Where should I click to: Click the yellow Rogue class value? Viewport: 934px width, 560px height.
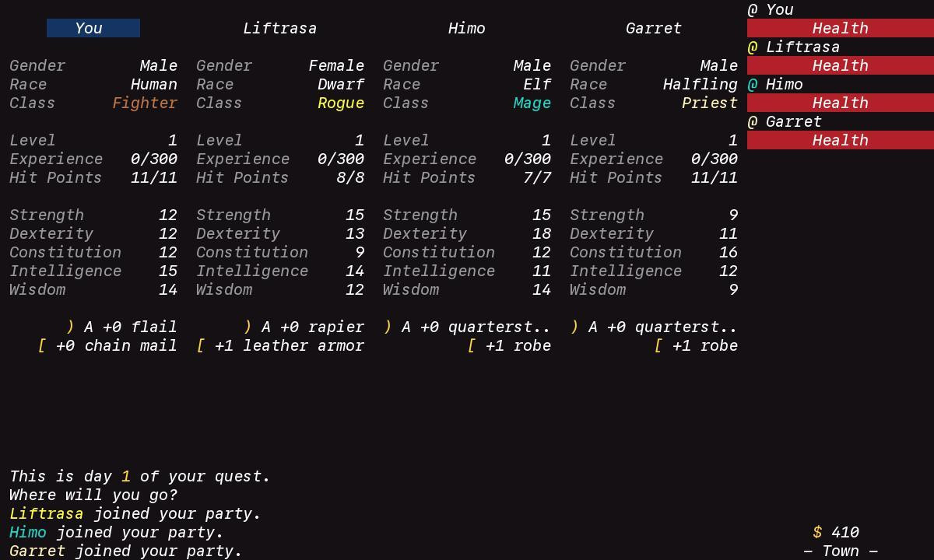(341, 103)
